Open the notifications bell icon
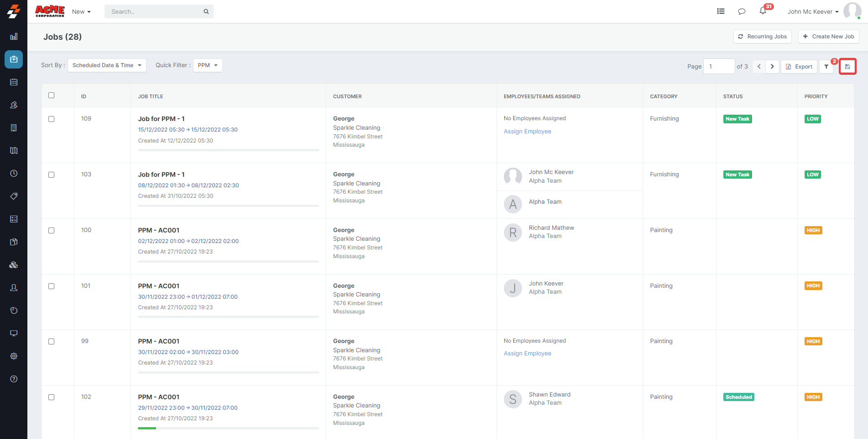 (763, 11)
